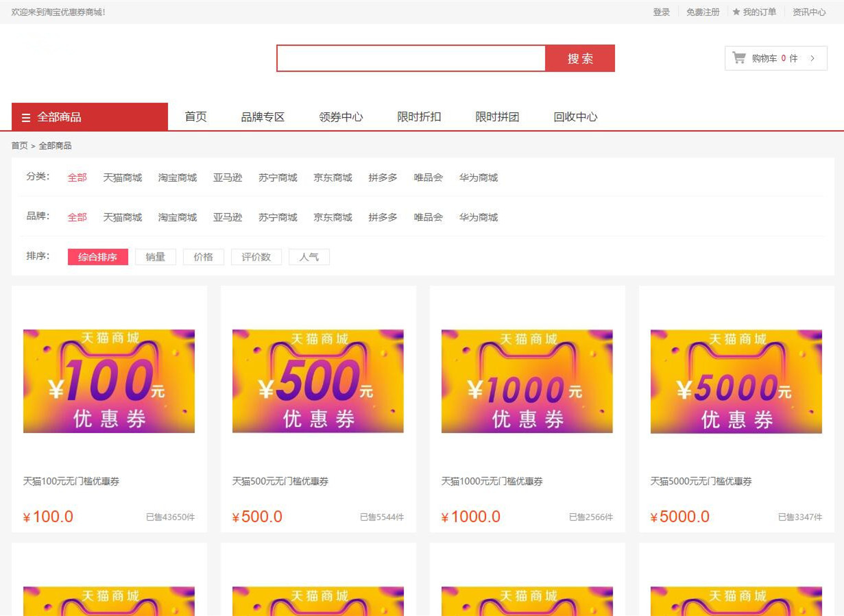The image size is (844, 616).
Task: Focus the search input field
Action: coord(411,58)
